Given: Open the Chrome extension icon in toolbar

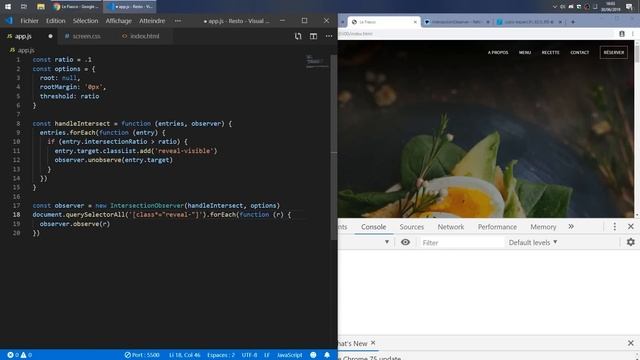Looking at the screenshot, I should (622, 34).
